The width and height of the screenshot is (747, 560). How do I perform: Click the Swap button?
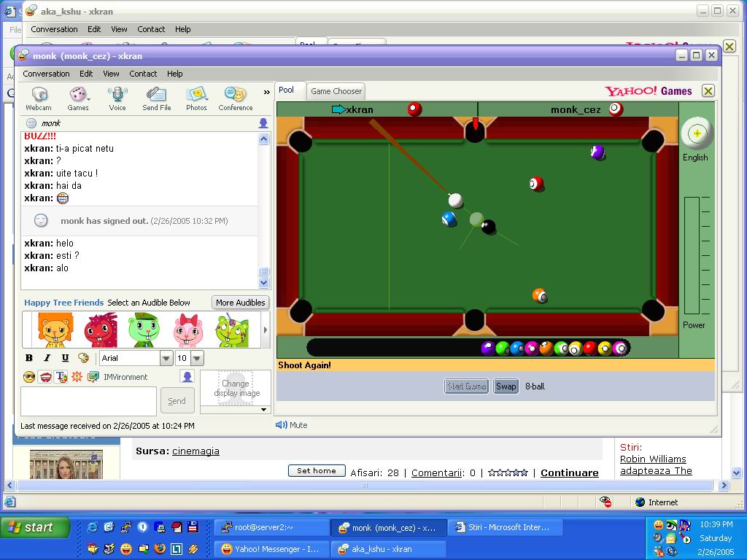(x=506, y=386)
